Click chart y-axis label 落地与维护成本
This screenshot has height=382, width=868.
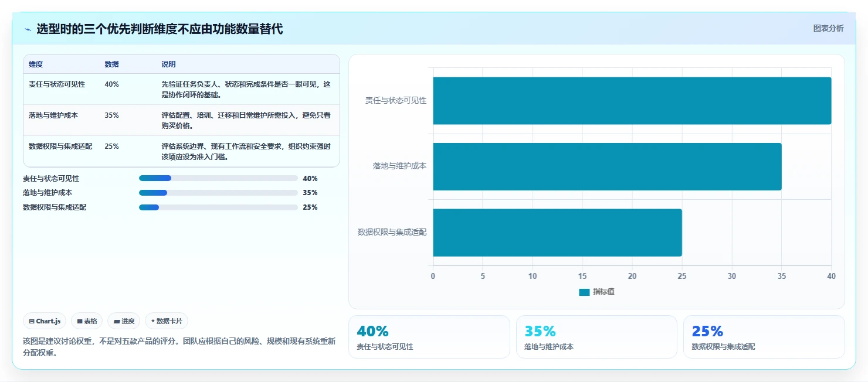click(399, 166)
